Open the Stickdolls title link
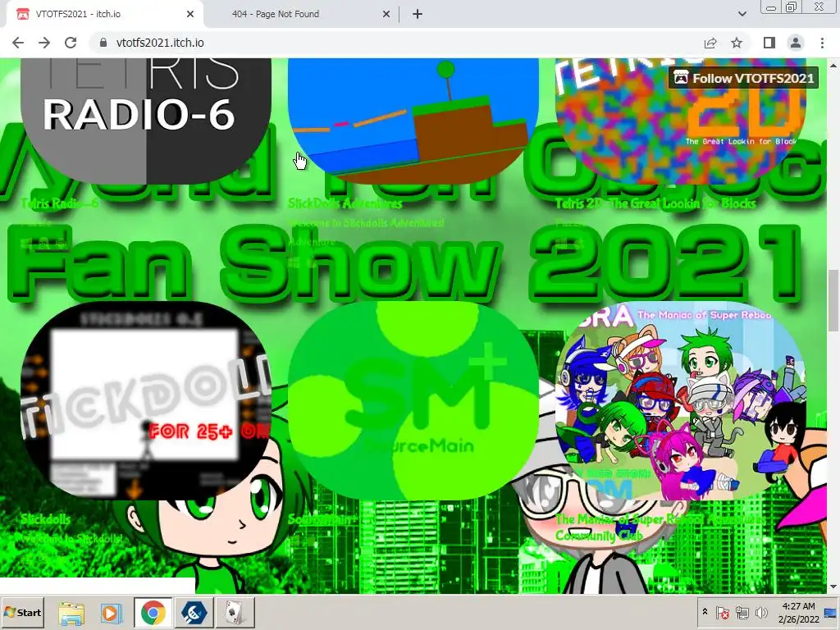 [46, 519]
